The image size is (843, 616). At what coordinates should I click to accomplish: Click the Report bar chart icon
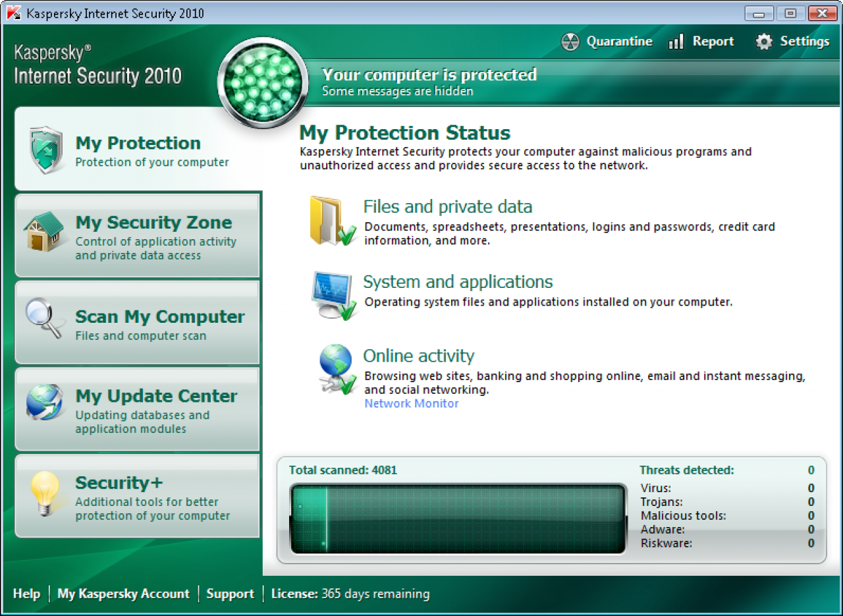coord(676,42)
